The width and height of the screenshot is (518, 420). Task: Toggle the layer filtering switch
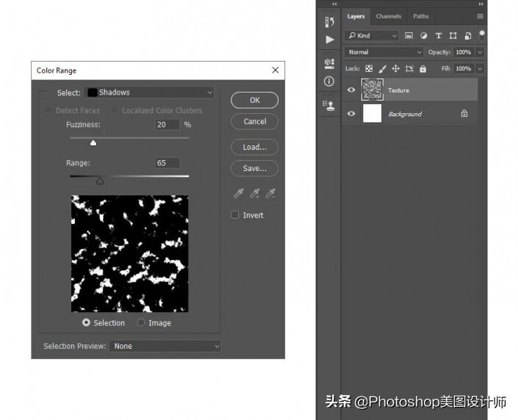click(x=482, y=35)
